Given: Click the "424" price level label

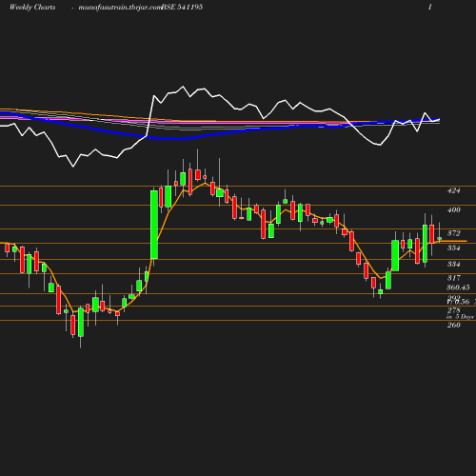Looking at the screenshot, I should (453, 190).
